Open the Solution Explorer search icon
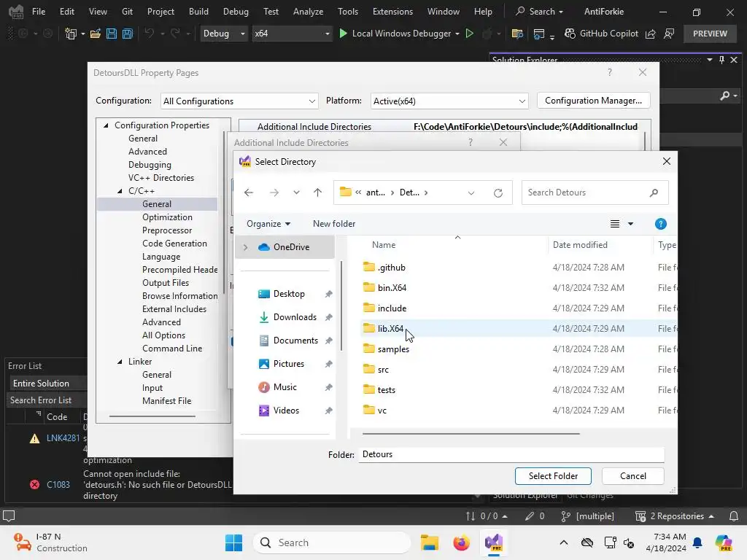This screenshot has width=747, height=560. pyautogui.click(x=724, y=96)
